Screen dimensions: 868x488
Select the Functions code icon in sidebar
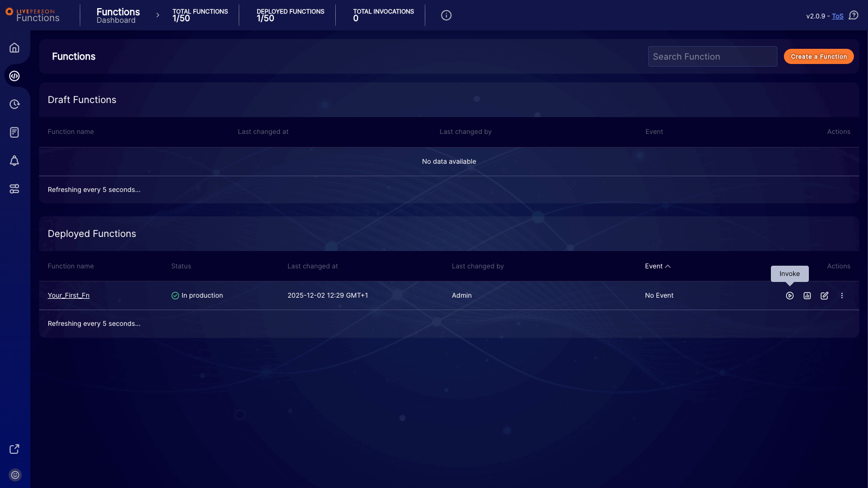pyautogui.click(x=15, y=76)
